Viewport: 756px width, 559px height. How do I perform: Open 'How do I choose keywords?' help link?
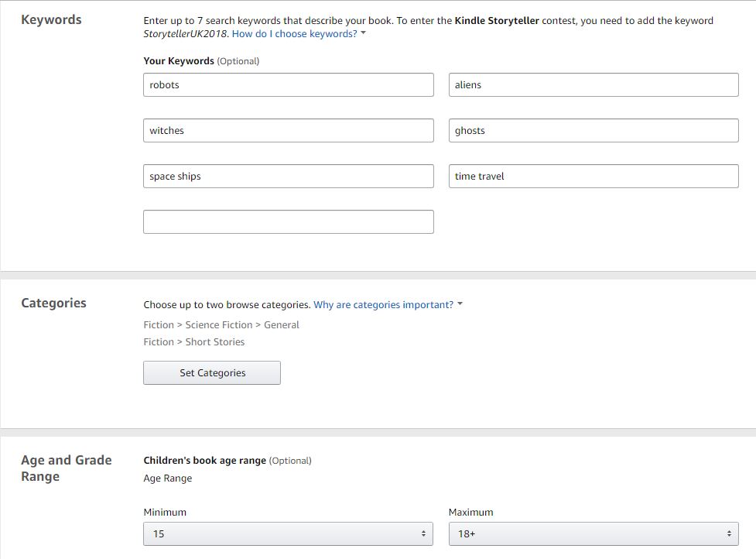[294, 34]
